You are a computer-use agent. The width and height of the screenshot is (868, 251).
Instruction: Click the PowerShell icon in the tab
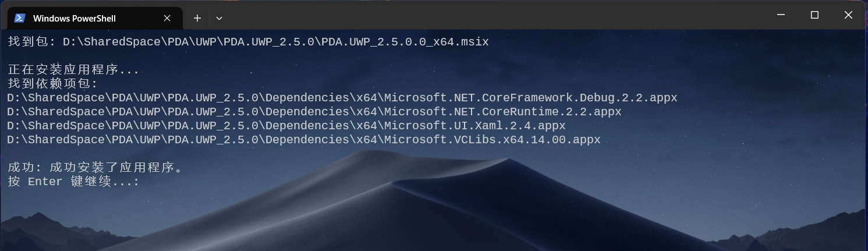pos(20,18)
